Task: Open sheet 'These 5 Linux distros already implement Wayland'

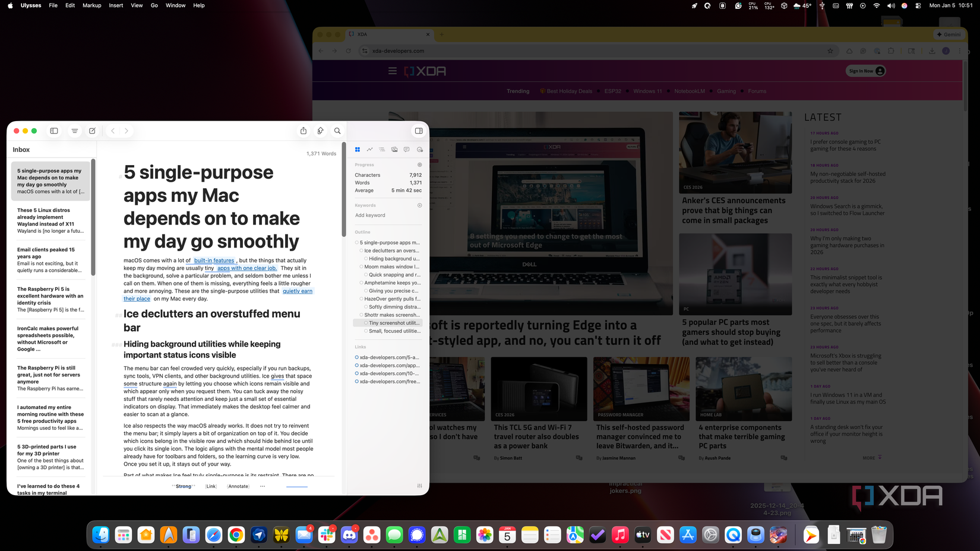Action: pos(50,220)
